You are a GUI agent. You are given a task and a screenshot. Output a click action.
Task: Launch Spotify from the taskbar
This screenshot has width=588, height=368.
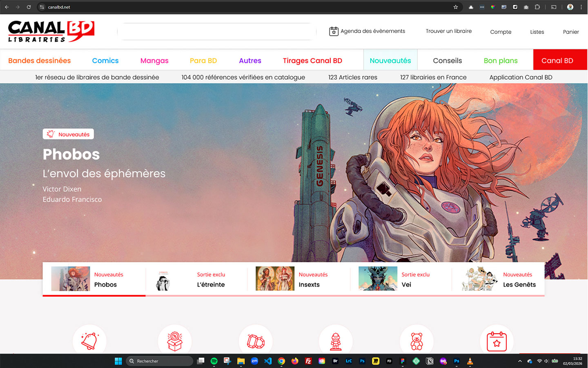214,361
